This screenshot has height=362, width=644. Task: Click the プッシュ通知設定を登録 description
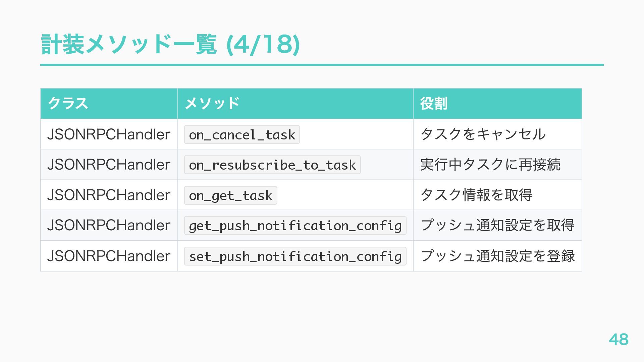(497, 256)
